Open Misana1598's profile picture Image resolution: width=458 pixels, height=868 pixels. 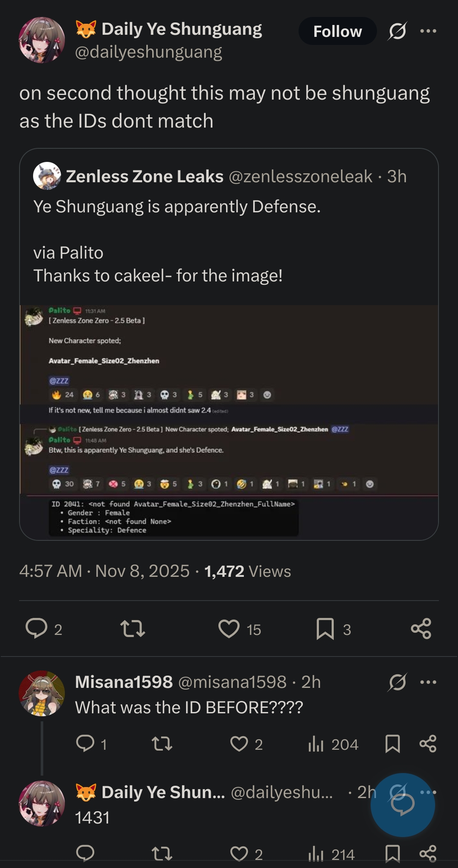42,693
